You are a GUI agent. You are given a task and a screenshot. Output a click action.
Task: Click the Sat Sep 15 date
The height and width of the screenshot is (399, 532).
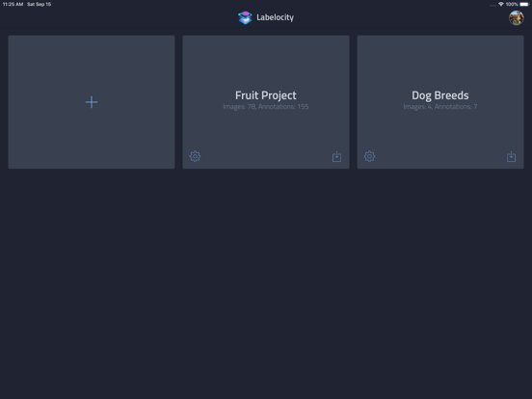point(39,4)
